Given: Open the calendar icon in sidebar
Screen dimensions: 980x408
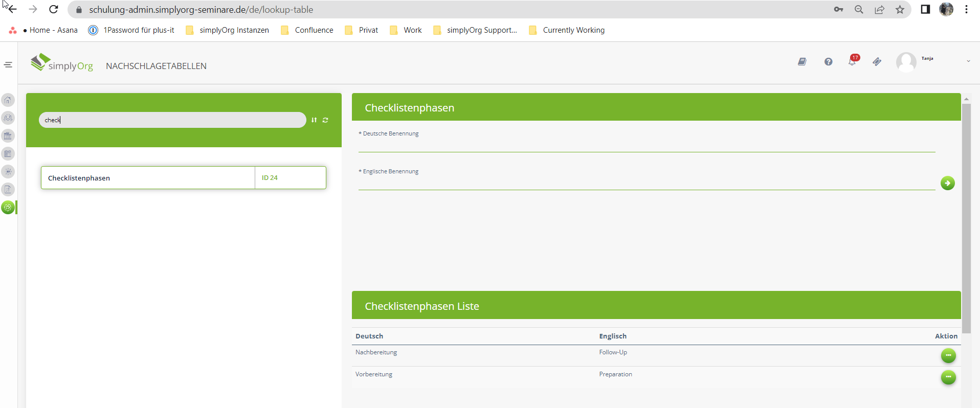Looking at the screenshot, I should coord(8,154).
